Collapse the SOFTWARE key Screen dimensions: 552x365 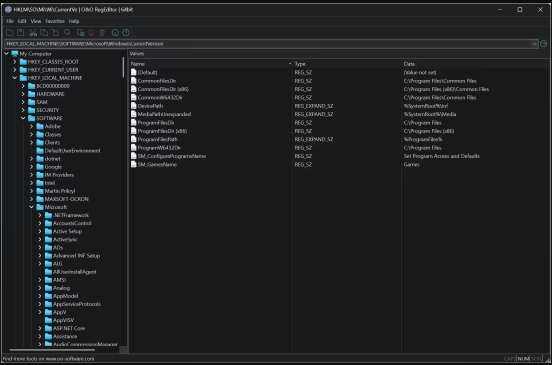23,118
